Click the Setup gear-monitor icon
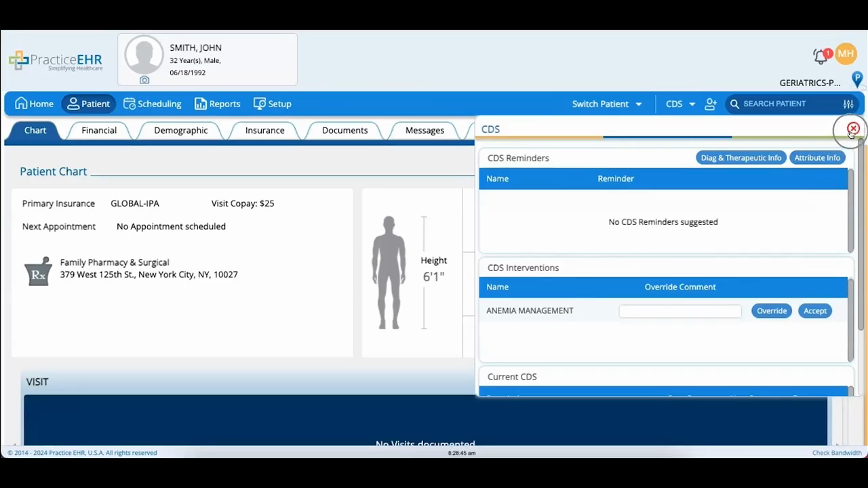The width and height of the screenshot is (868, 488). coord(259,104)
